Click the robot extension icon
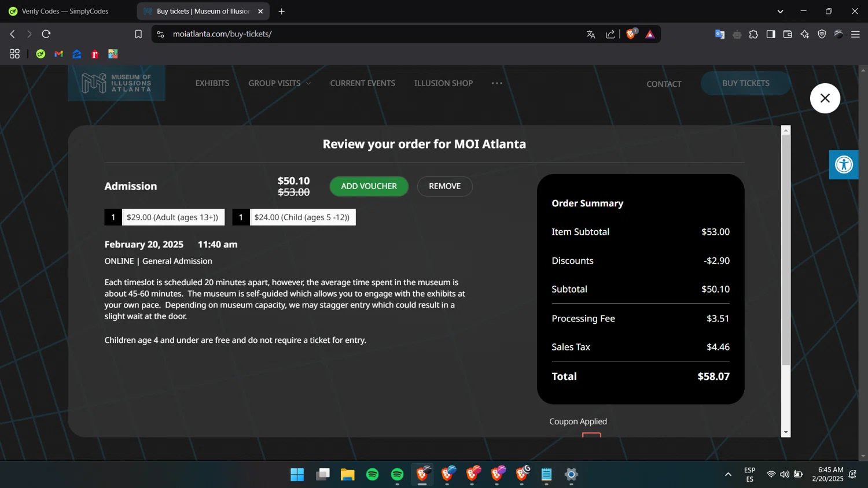The width and height of the screenshot is (868, 488). 737,34
